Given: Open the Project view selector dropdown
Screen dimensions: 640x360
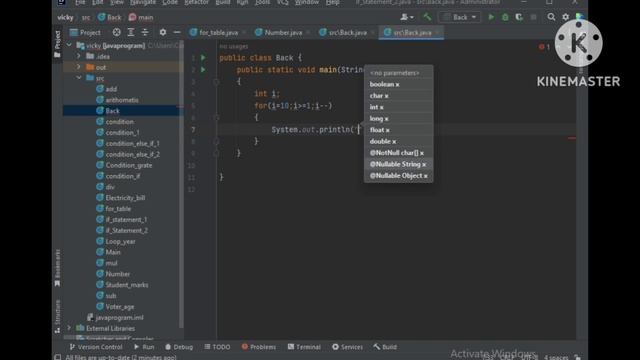Looking at the screenshot, I should [85, 32].
